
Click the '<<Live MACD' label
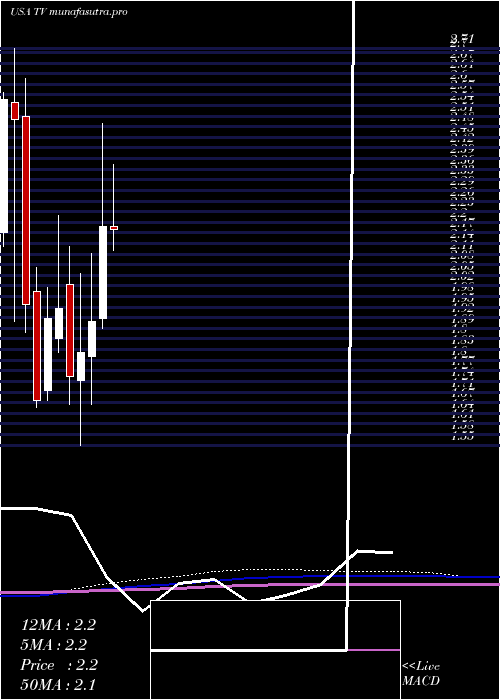tap(421, 674)
